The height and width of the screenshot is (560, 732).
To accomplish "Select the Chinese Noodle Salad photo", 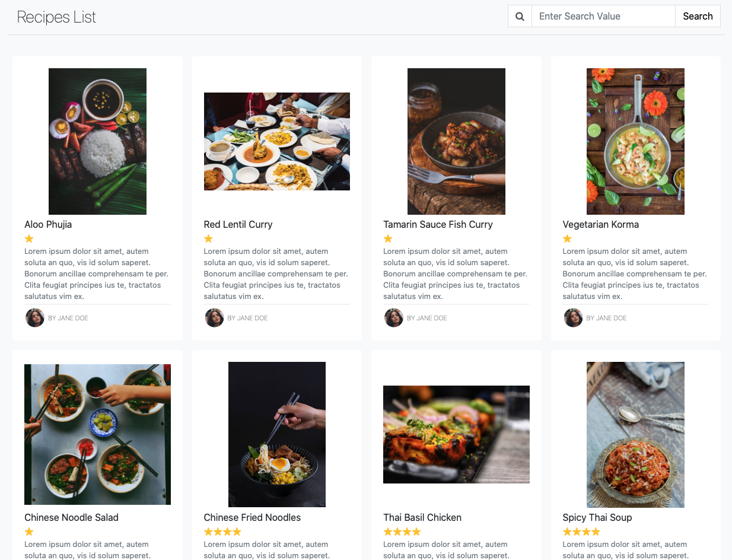I will click(97, 434).
